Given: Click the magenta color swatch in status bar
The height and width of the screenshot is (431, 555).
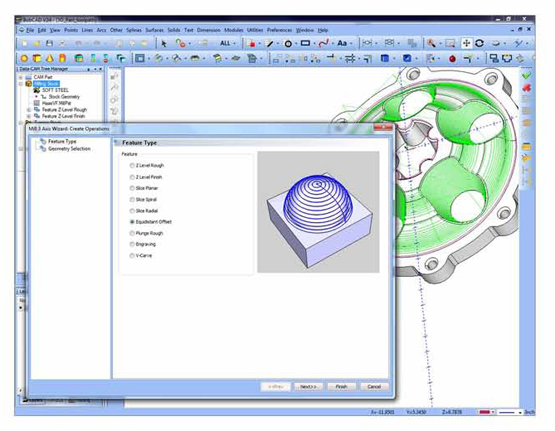Looking at the screenshot, I should [x=484, y=412].
